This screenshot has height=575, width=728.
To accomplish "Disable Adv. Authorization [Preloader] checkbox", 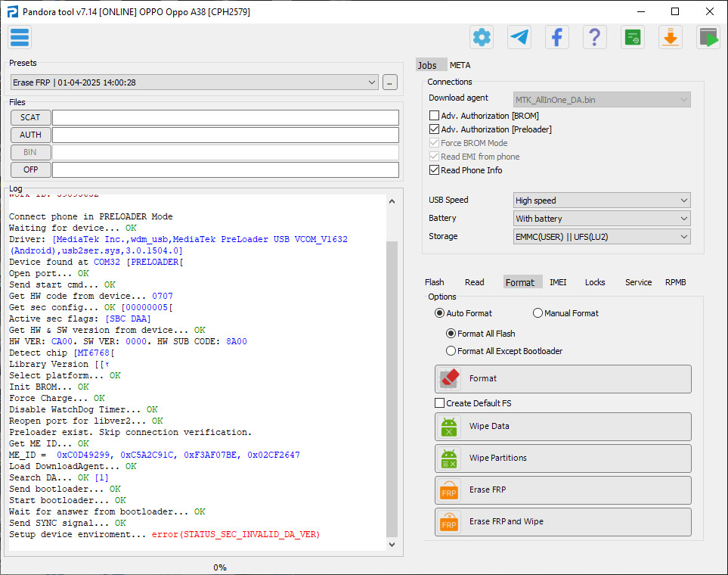I will [x=434, y=129].
